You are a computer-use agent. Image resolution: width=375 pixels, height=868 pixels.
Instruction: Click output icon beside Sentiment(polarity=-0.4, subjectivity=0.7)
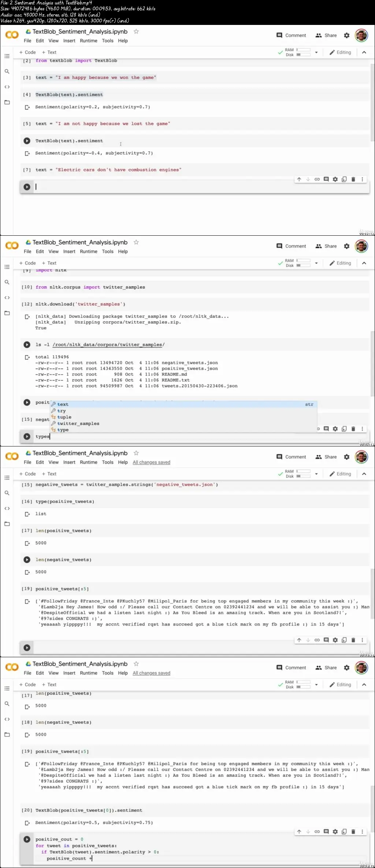coord(27,153)
